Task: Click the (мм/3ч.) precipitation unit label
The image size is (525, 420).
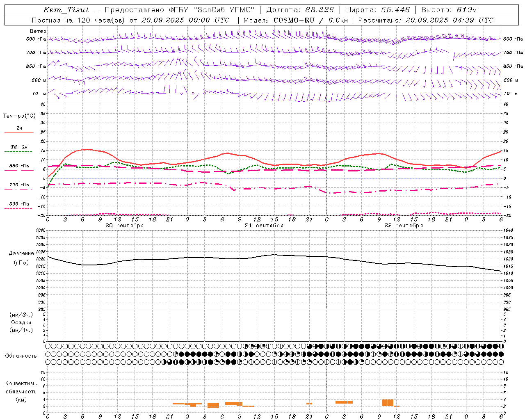Action: click(x=21, y=315)
